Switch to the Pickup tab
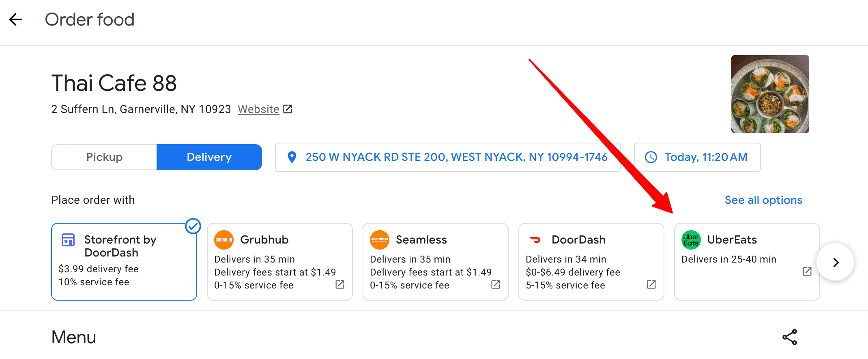The image size is (868, 359). pos(104,157)
